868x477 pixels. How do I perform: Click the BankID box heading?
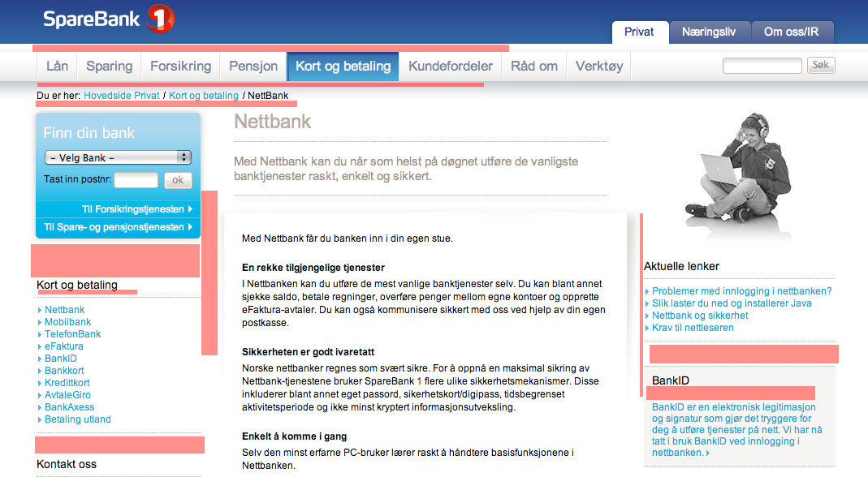tap(671, 380)
